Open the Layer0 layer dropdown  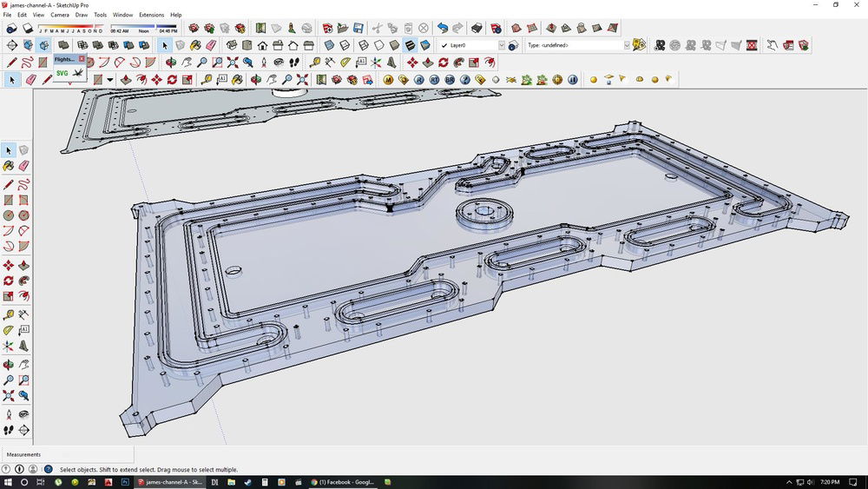click(x=501, y=45)
